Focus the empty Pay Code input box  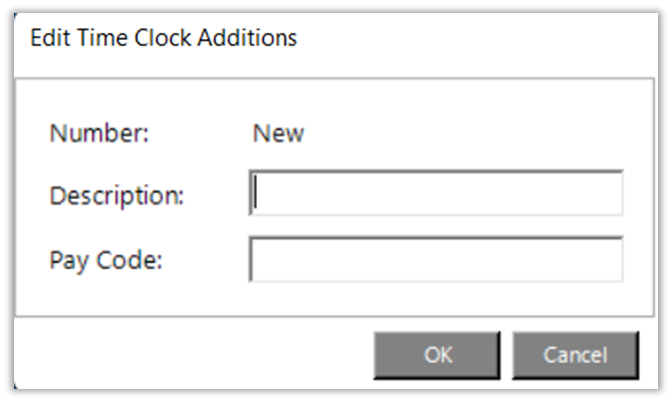(x=436, y=260)
